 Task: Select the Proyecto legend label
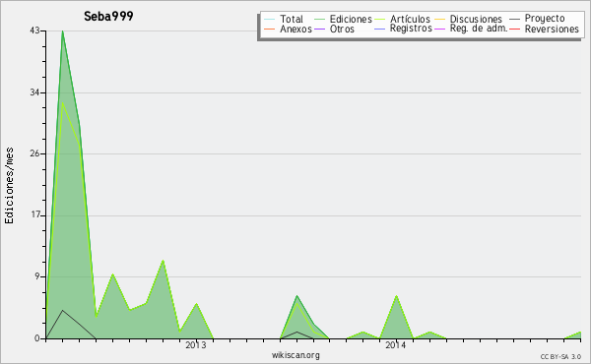click(545, 19)
